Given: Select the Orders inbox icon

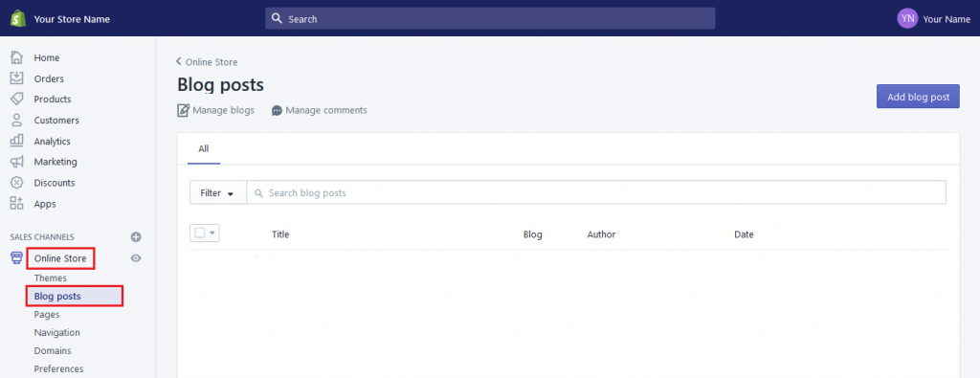Looking at the screenshot, I should 17,78.
